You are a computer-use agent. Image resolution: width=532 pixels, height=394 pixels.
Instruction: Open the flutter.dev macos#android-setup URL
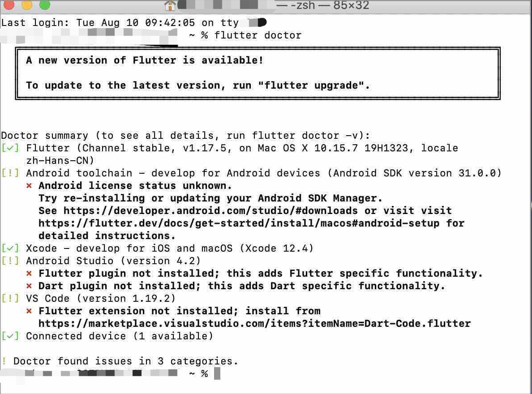tap(239, 223)
